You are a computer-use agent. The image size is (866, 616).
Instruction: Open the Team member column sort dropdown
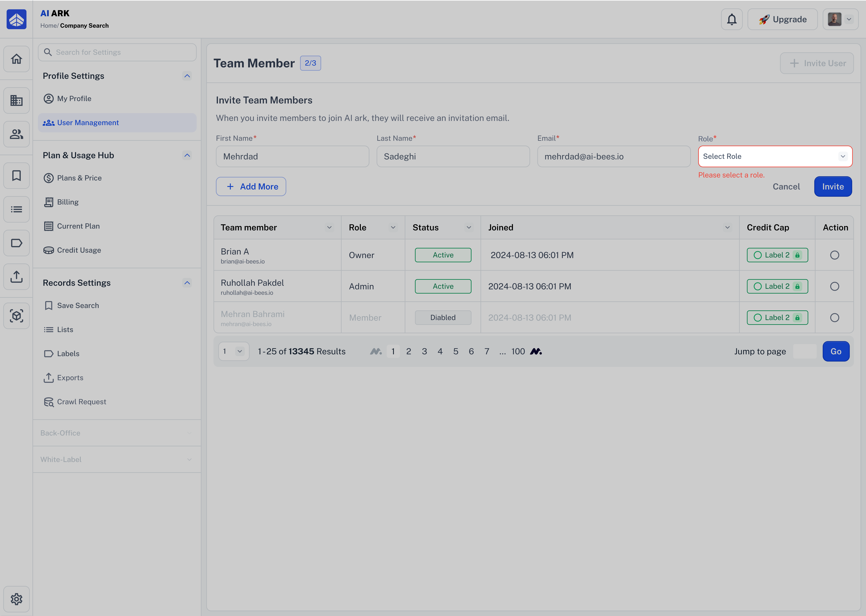click(x=330, y=228)
